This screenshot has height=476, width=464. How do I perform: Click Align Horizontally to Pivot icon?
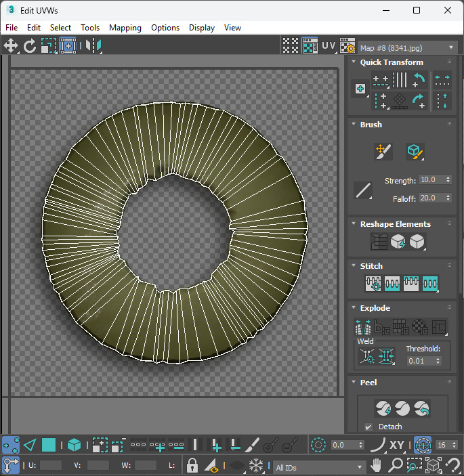381,81
